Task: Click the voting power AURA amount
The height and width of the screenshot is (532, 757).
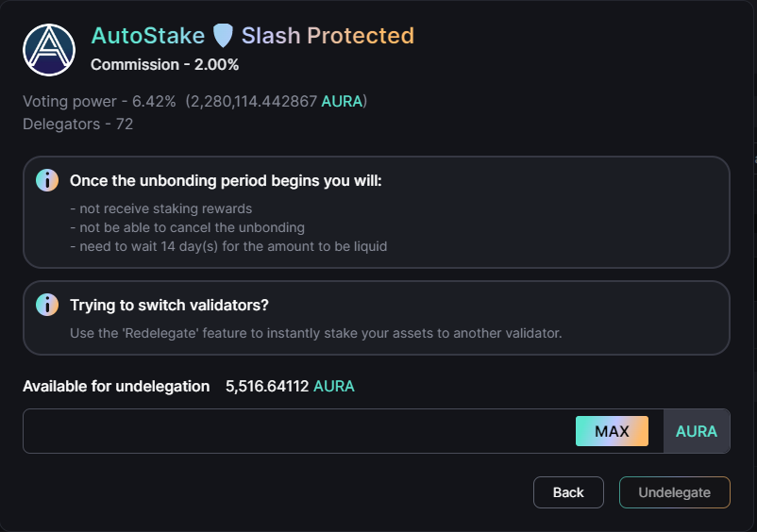Action: point(277,101)
